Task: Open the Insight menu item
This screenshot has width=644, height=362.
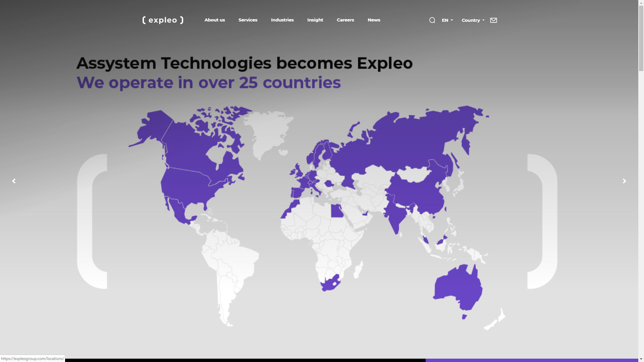Action: [x=315, y=20]
